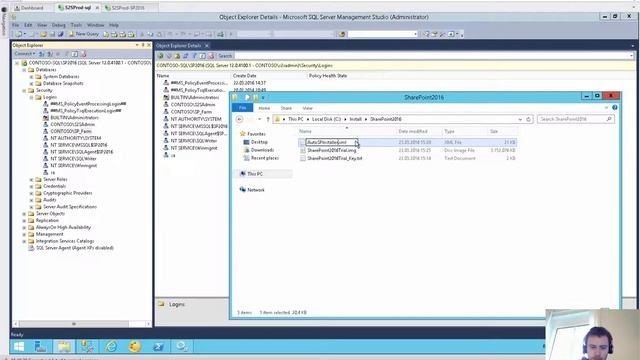Collapse the Databases folder node
Viewport: 640px width, 360px height.
tap(24, 70)
